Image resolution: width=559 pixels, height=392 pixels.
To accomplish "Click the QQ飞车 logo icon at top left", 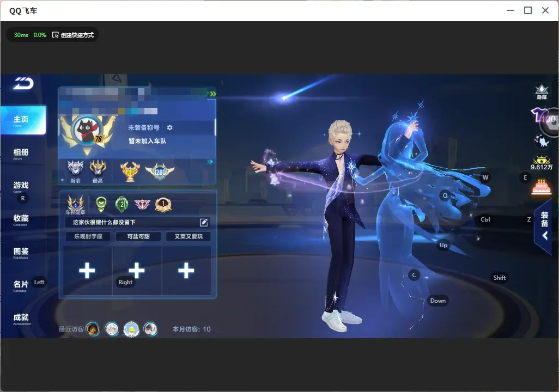I will point(23,83).
